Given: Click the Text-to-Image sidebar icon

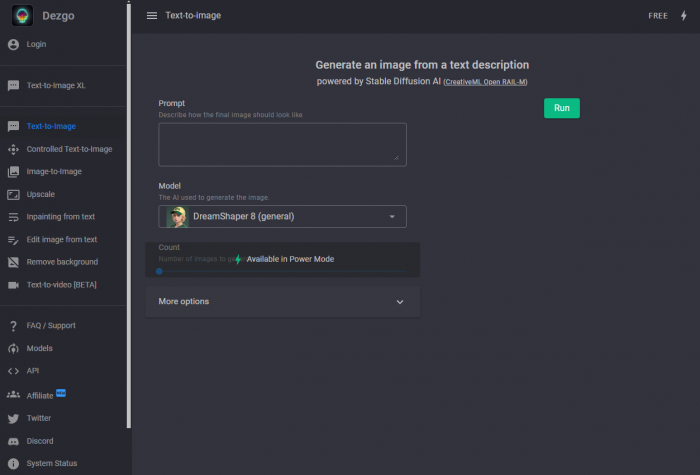Looking at the screenshot, I should [x=13, y=126].
